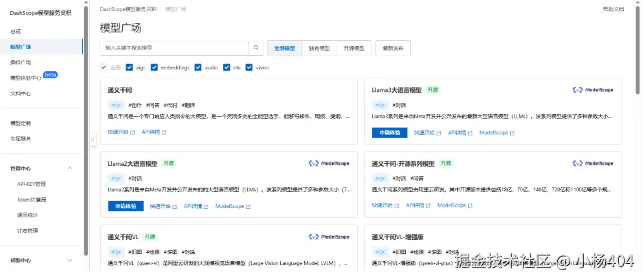Click the 通义千问-开源系列模型 card title
Image resolution: width=644 pixels, height=280 pixels.
tap(403, 163)
